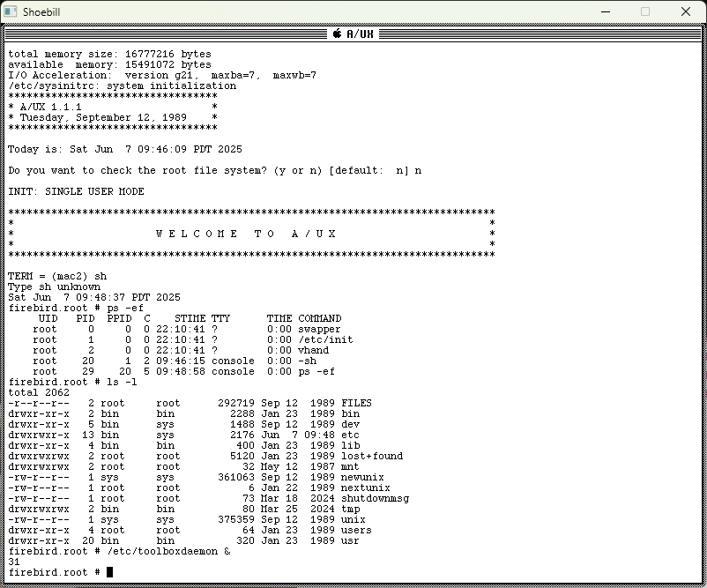Select the 'available memory: 15491072 bytes' line
707x588 pixels.
[109, 64]
